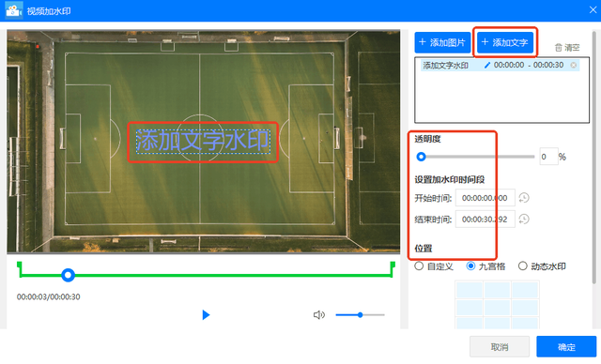Image resolution: width=601 pixels, height=364 pixels.
Task: Select the center cell of the nine-grid
Action: click(497, 308)
